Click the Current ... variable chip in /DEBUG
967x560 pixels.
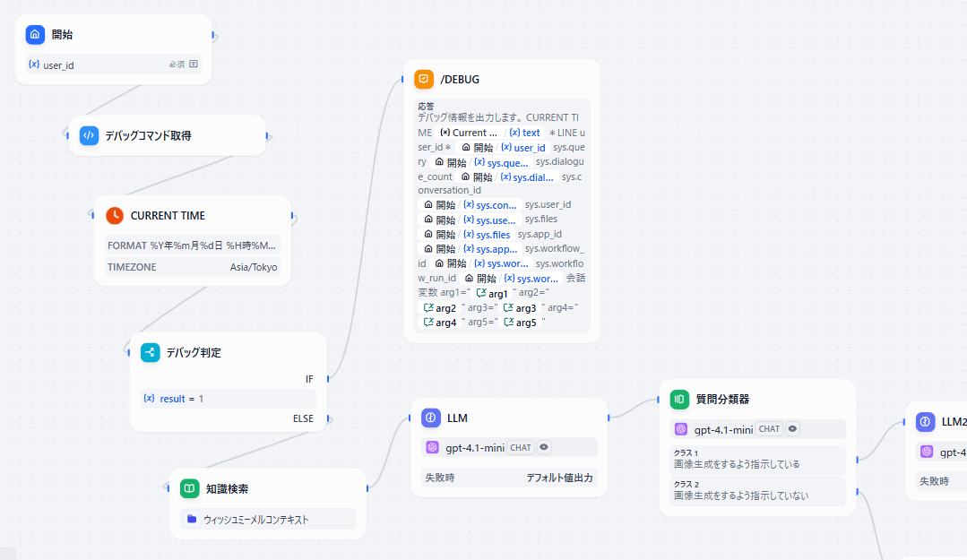[x=468, y=133]
